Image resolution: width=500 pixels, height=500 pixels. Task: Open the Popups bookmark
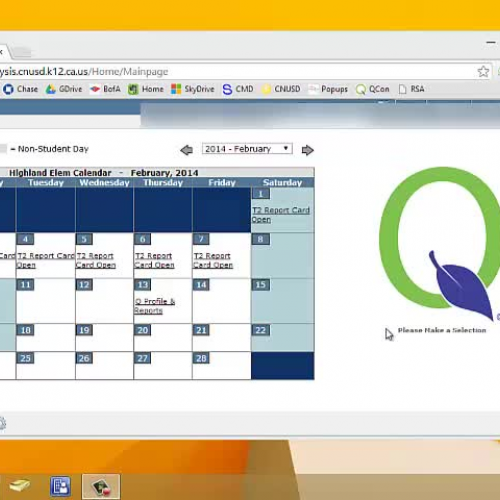pos(328,89)
